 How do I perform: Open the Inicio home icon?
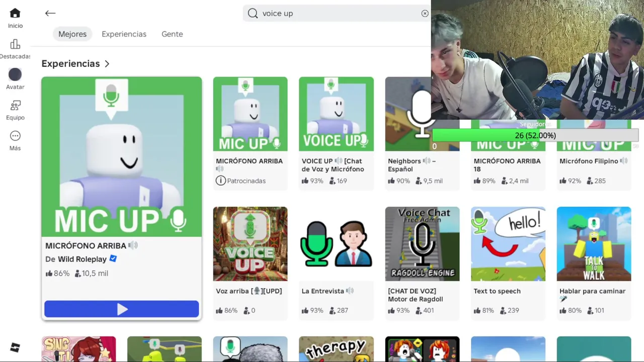(15, 13)
